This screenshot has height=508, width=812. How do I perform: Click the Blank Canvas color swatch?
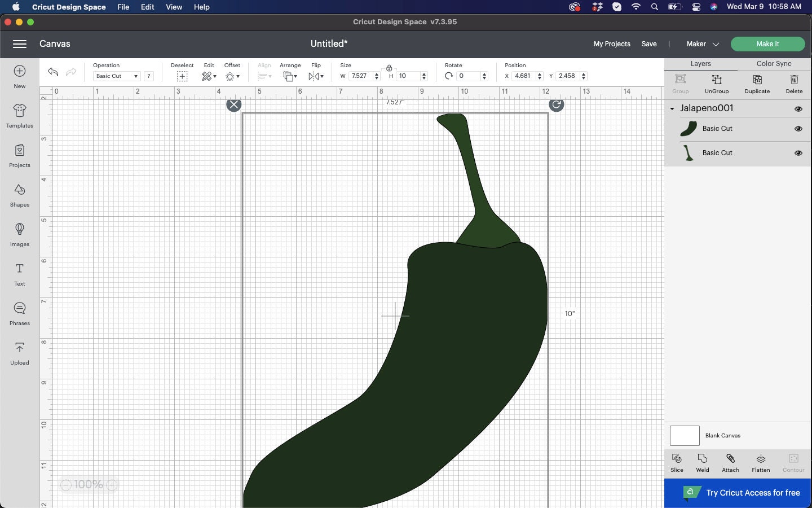(684, 436)
